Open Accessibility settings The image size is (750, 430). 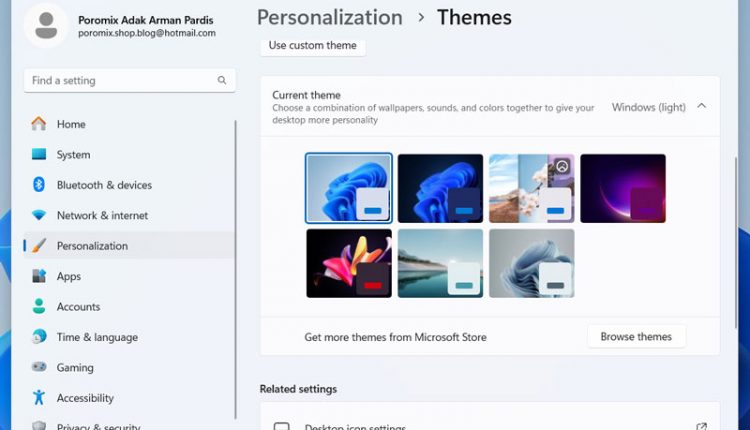(129, 397)
